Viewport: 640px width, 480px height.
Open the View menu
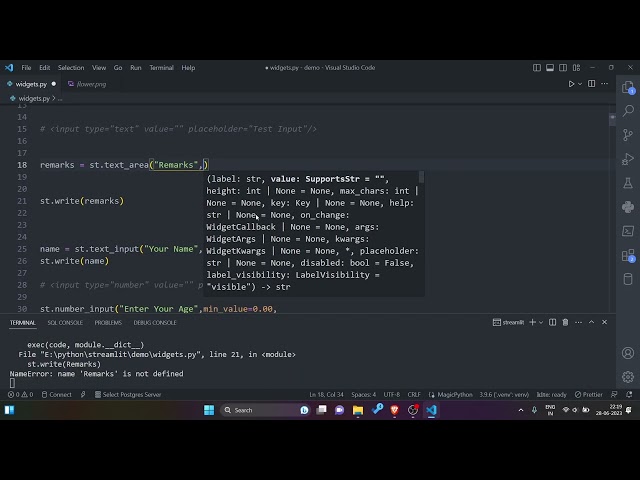[x=99, y=68]
